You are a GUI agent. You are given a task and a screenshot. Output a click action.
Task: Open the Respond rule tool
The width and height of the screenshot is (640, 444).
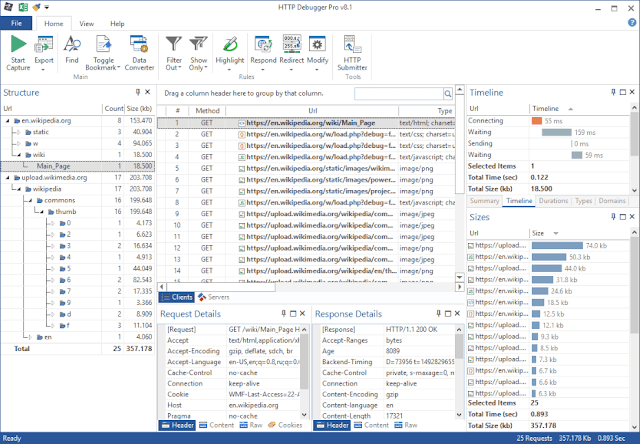(263, 53)
